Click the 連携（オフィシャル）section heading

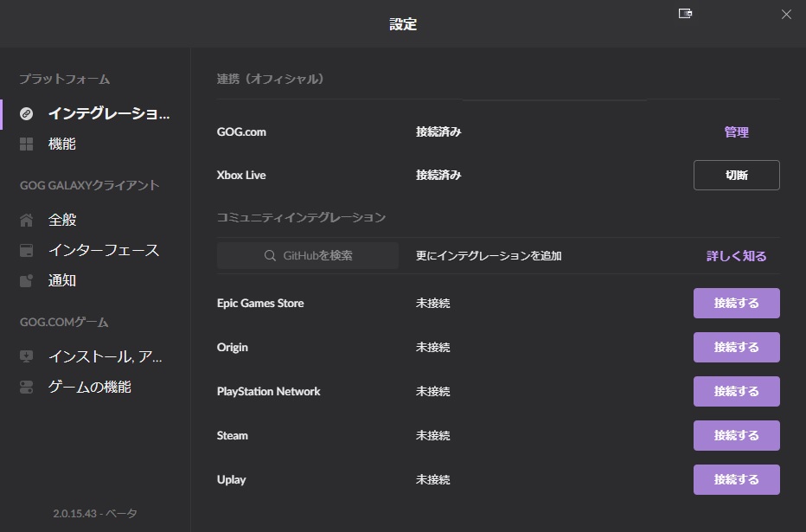pyautogui.click(x=272, y=80)
